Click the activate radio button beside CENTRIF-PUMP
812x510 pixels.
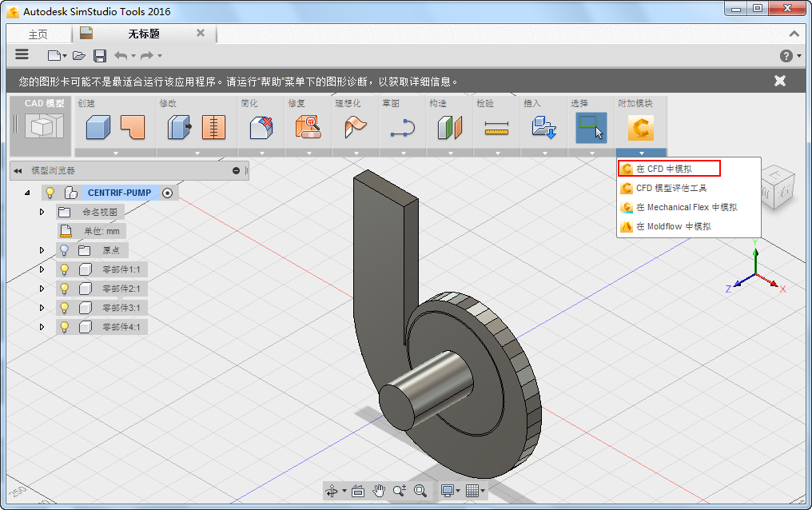[x=167, y=193]
